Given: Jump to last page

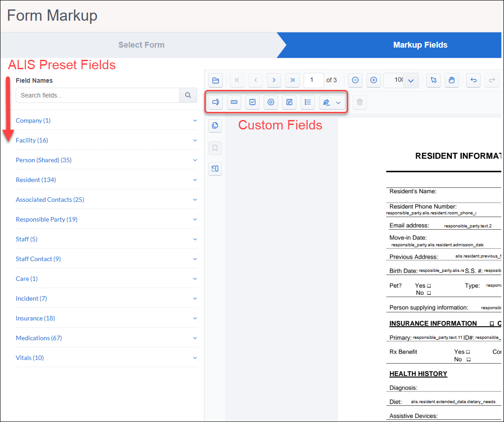Looking at the screenshot, I should tap(292, 80).
